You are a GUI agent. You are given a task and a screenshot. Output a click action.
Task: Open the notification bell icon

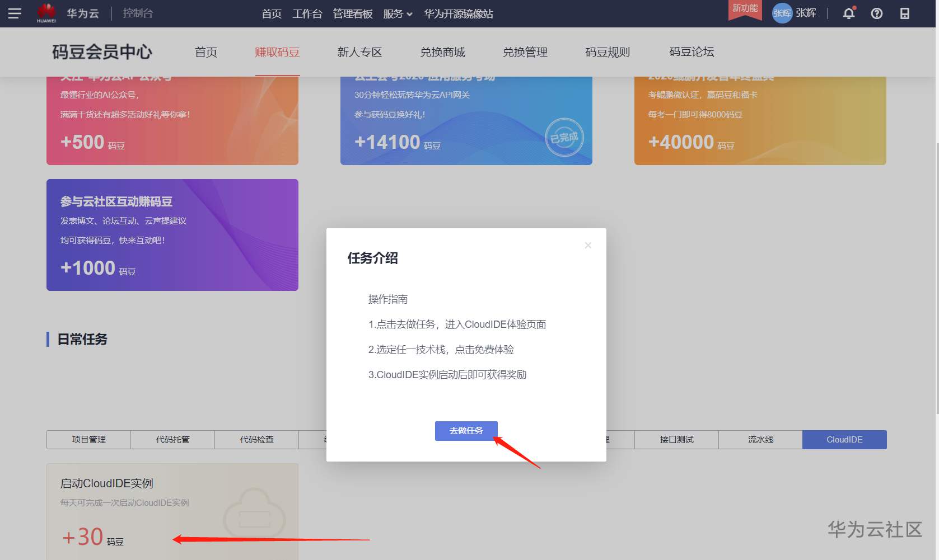pos(849,13)
